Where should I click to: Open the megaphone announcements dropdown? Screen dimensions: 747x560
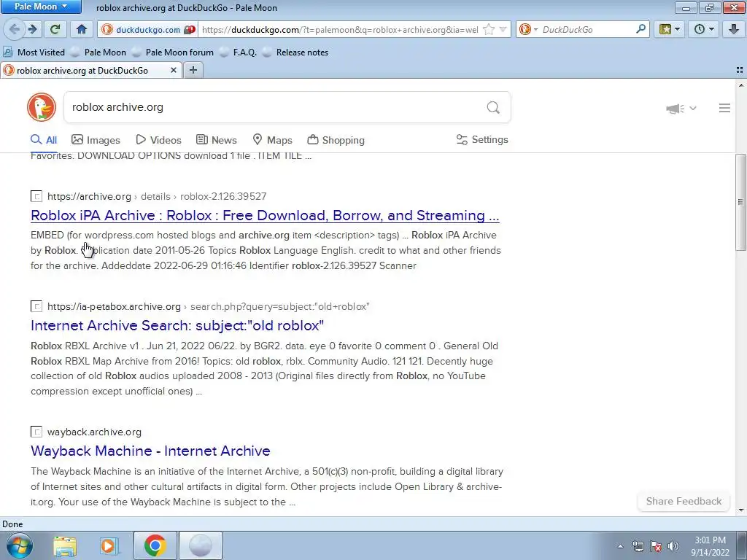[x=681, y=109]
